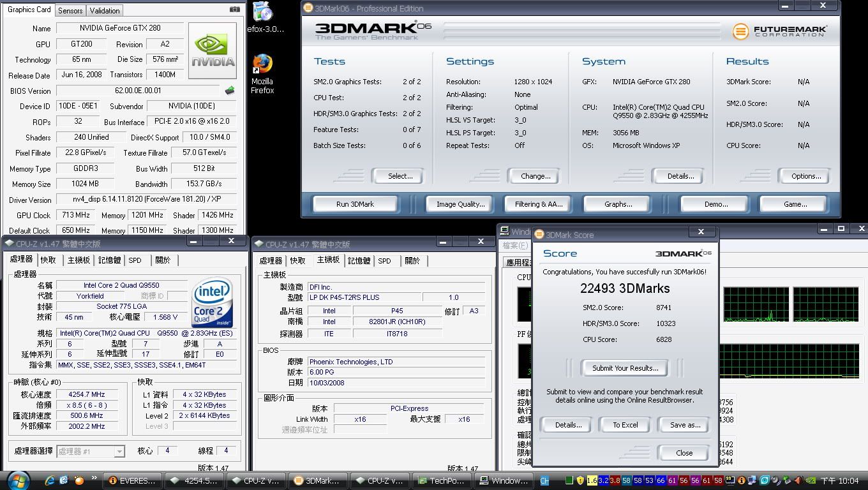Switch to the 4254.5 taskbar button
This screenshot has width=868, height=490.
pyautogui.click(x=194, y=480)
